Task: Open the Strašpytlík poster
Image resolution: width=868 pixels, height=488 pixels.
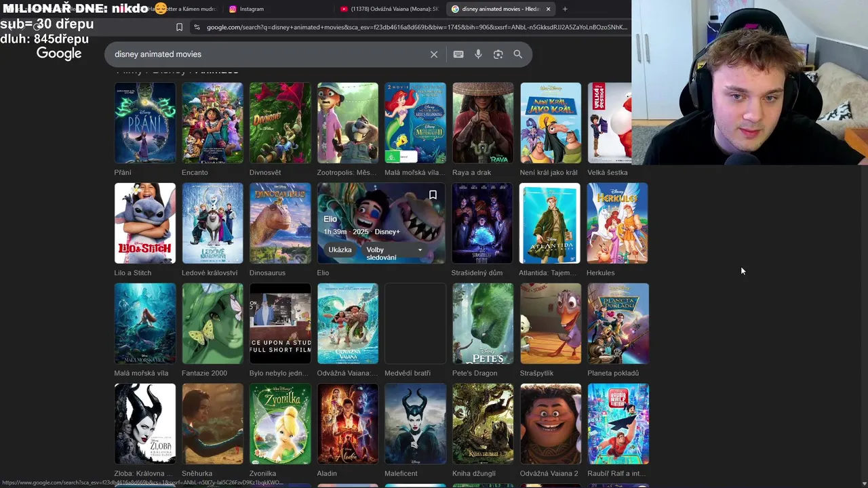Action: point(551,323)
